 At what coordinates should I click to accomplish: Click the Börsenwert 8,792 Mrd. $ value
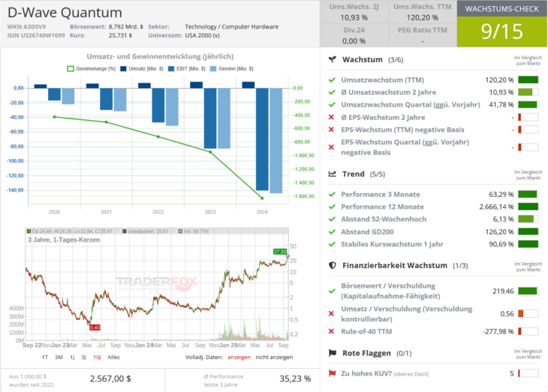(x=126, y=26)
